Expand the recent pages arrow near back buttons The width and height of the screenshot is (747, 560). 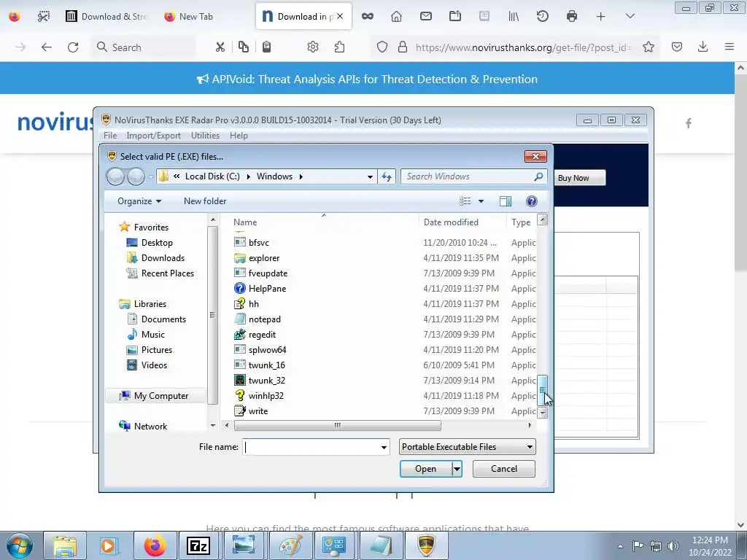pyautogui.click(x=150, y=176)
